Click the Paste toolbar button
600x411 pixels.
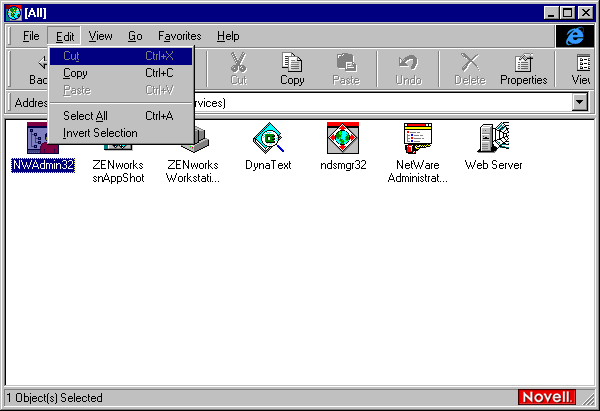click(346, 69)
